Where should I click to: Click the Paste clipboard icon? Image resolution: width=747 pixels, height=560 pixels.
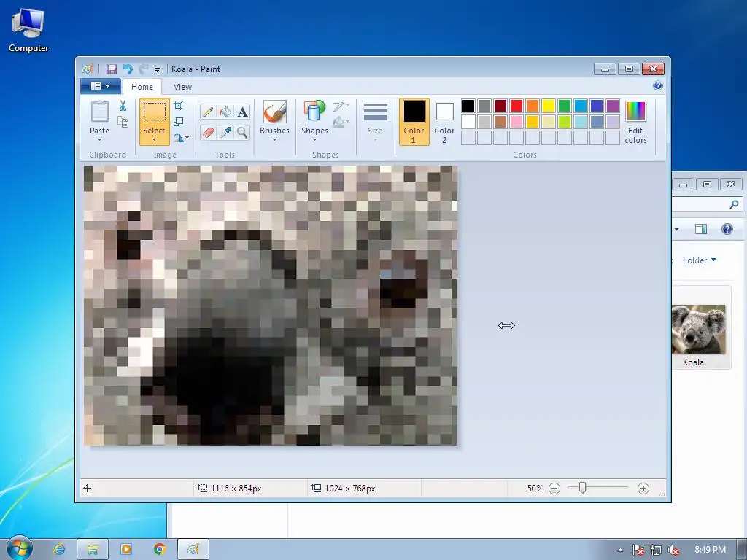[99, 112]
